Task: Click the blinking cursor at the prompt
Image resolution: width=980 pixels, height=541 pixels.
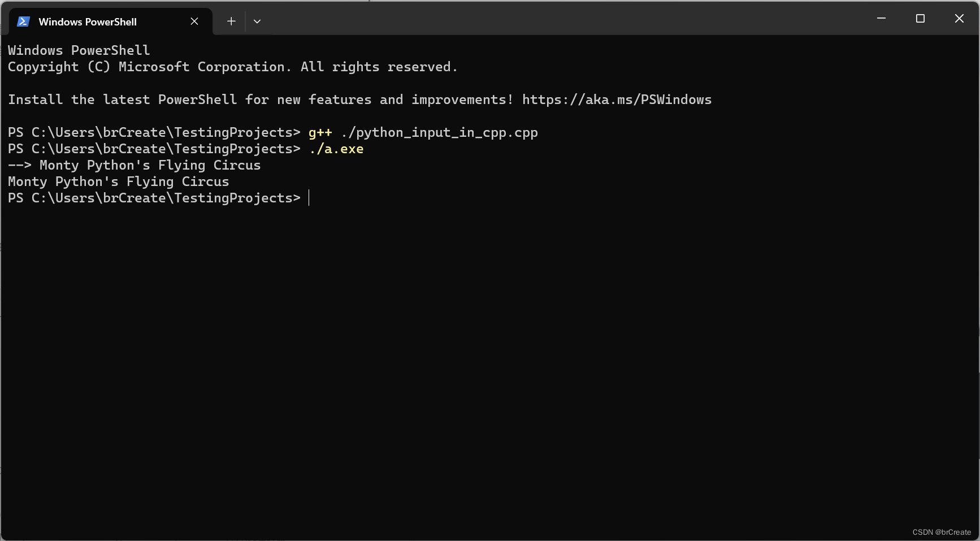Action: tap(309, 198)
